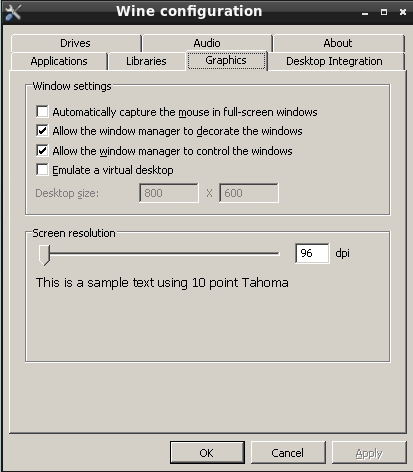Enable automatically capture the mouse checkbox

42,111
